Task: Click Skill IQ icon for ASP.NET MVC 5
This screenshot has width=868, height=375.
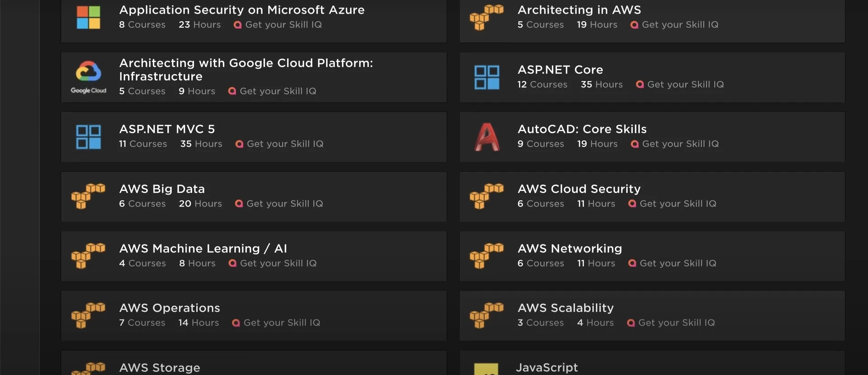Action: 240,144
